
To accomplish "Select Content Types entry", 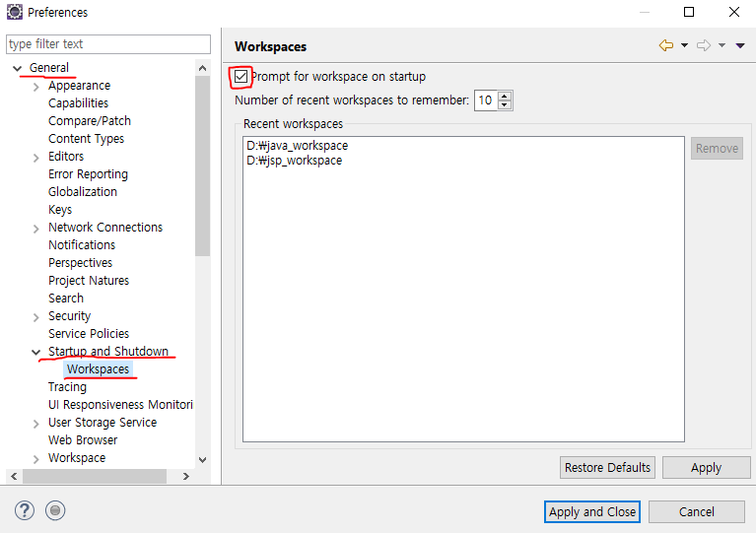I will click(x=86, y=138).
